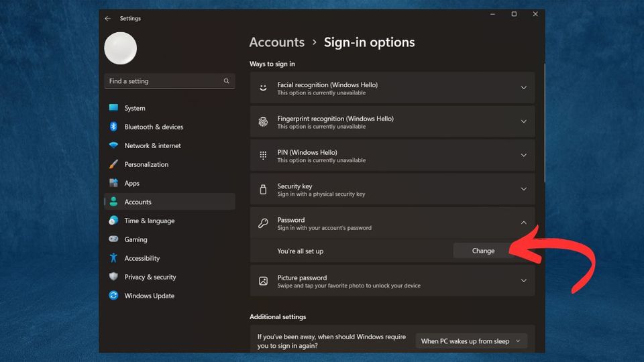Click the Privacy & security shield icon
644x362 pixels.
click(114, 277)
